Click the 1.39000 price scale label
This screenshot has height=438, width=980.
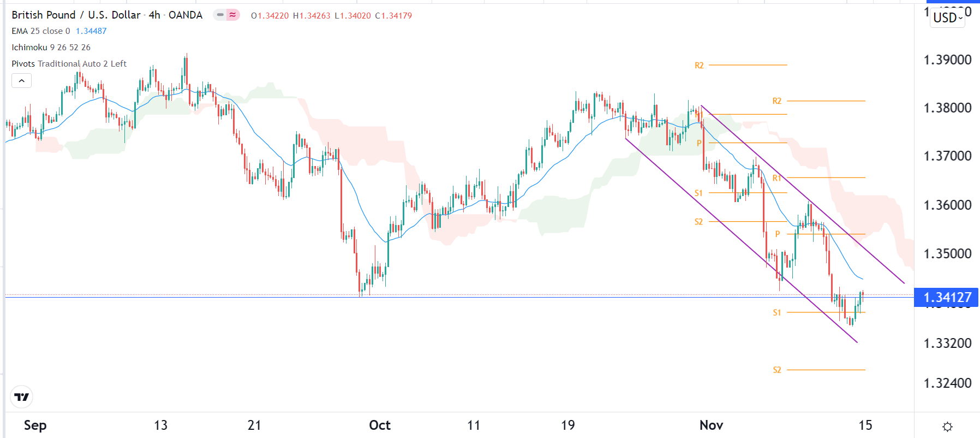point(947,60)
